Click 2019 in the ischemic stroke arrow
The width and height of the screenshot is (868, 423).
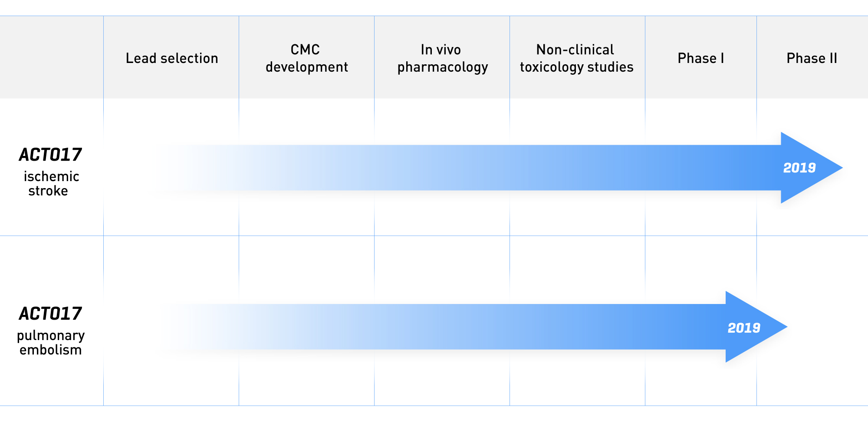799,168
